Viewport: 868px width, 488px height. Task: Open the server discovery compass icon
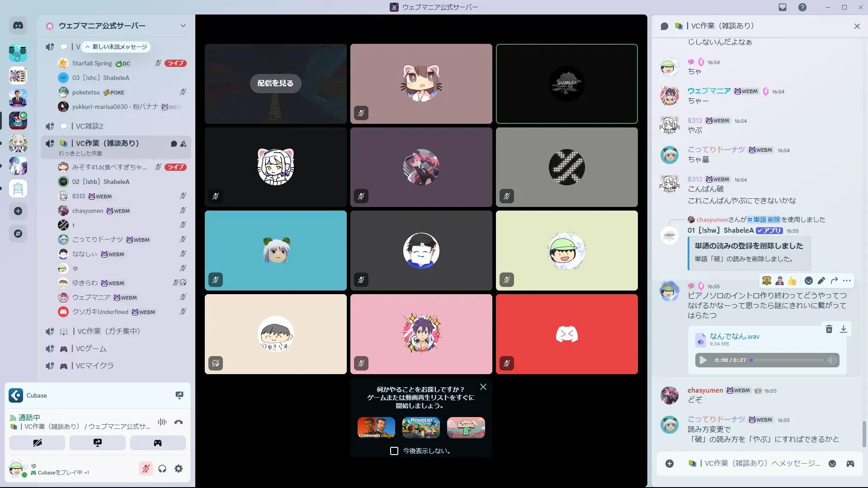pyautogui.click(x=18, y=234)
